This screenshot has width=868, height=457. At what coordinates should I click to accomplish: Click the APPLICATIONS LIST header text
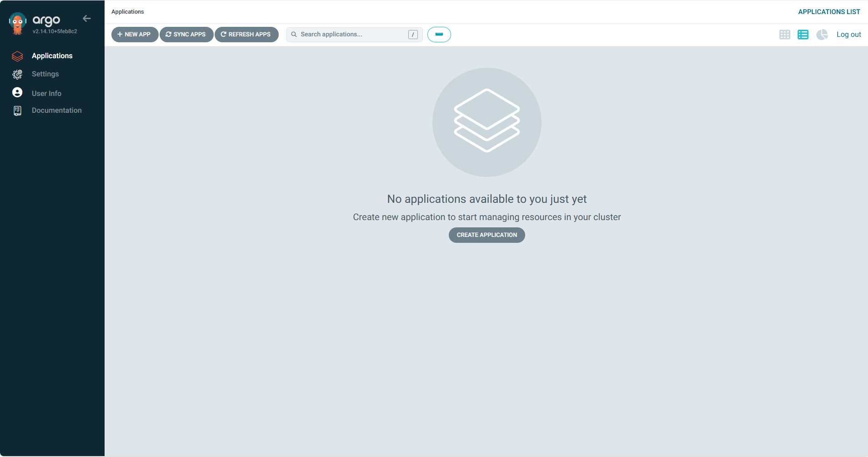click(x=829, y=12)
